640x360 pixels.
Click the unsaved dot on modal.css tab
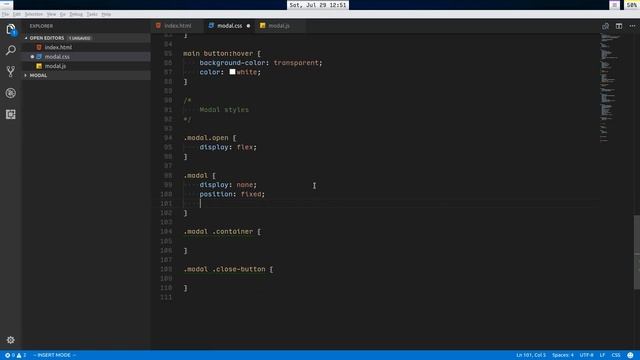coord(248,26)
